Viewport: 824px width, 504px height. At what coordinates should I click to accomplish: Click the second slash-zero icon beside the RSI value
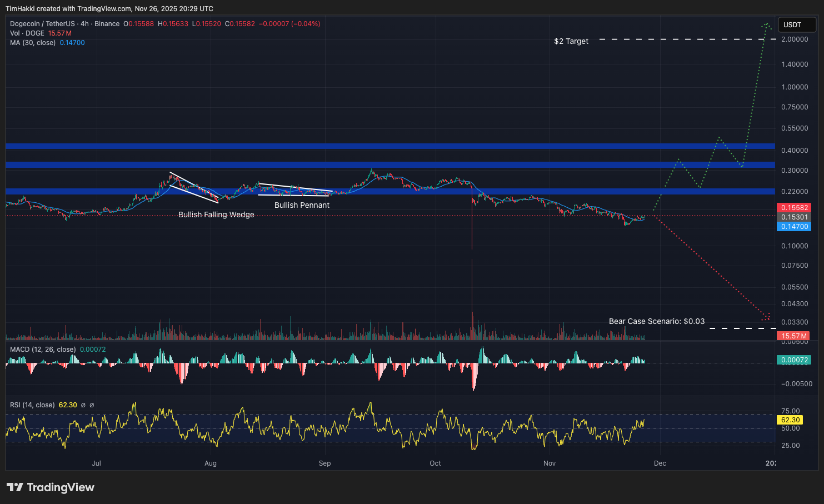click(x=93, y=405)
